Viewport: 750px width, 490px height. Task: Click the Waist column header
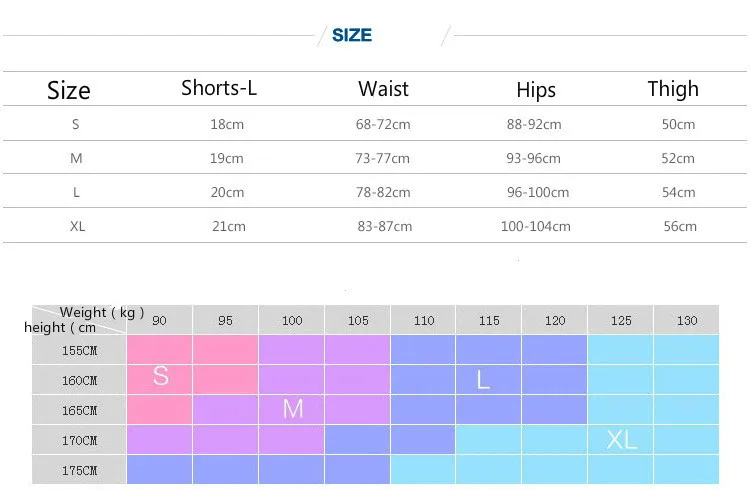(x=383, y=89)
